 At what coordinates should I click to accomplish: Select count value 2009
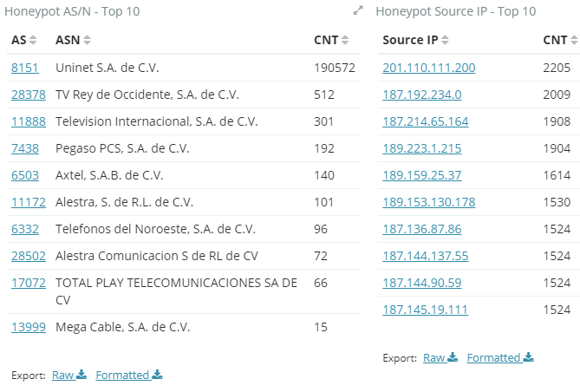(557, 95)
